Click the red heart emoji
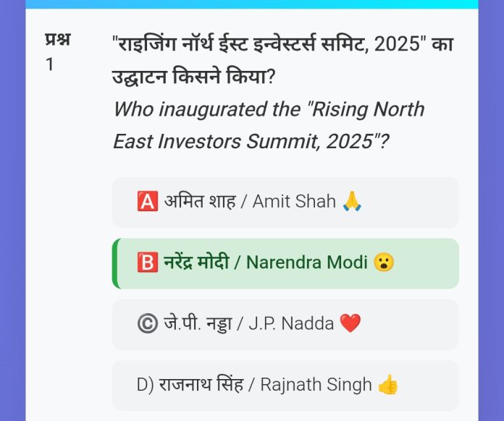This screenshot has height=421, width=504. point(350,323)
